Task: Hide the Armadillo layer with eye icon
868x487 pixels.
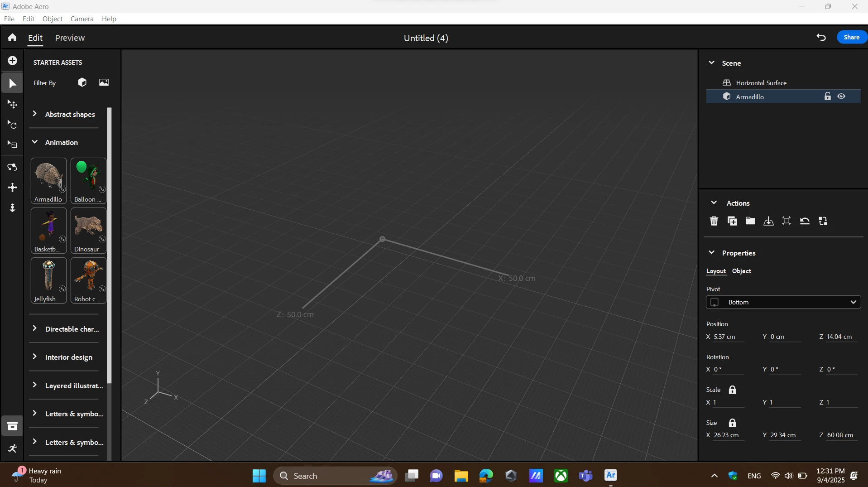Action: coord(841,96)
